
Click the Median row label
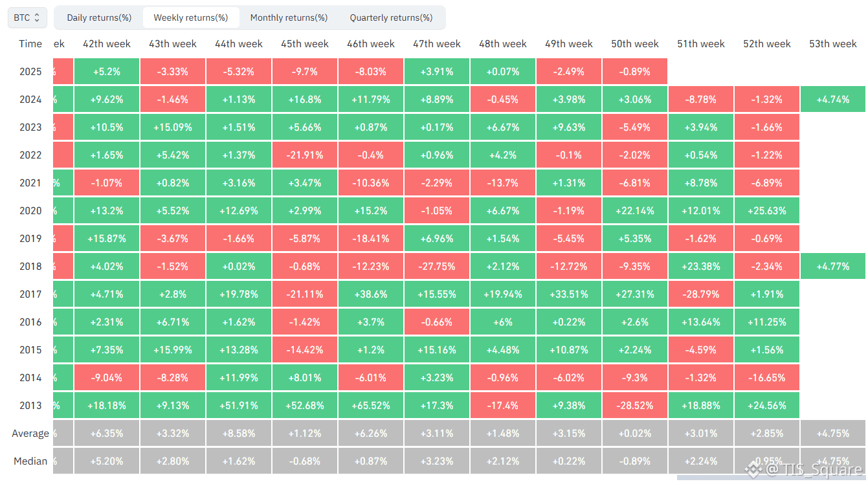pyautogui.click(x=30, y=461)
